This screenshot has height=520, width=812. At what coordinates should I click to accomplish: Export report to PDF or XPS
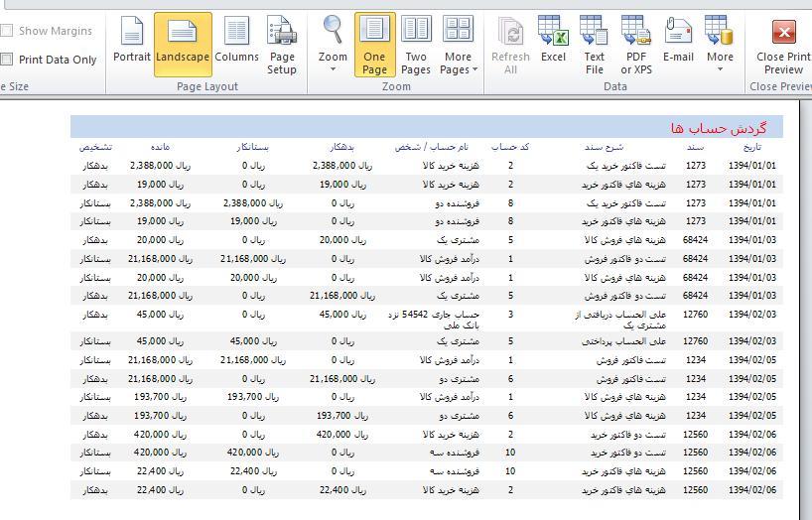pos(636,46)
